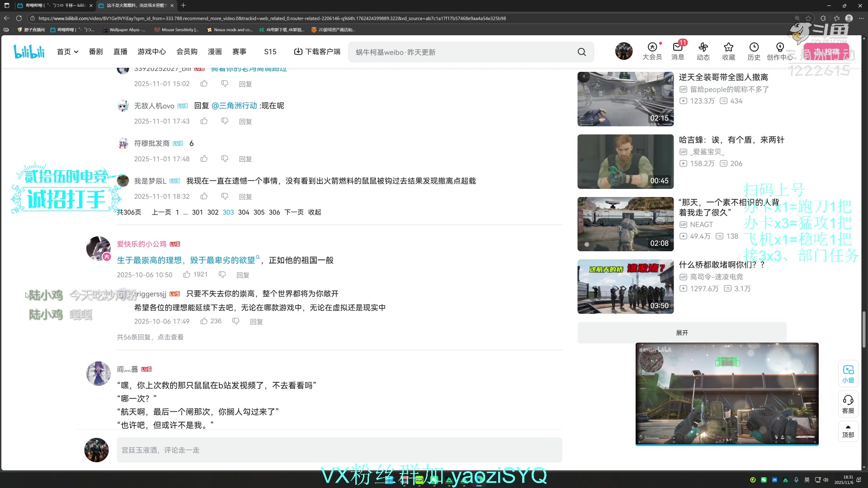Image resolution: width=868 pixels, height=488 pixels.
Task: Toggle like on riggerssjj's reply
Action: (203, 321)
